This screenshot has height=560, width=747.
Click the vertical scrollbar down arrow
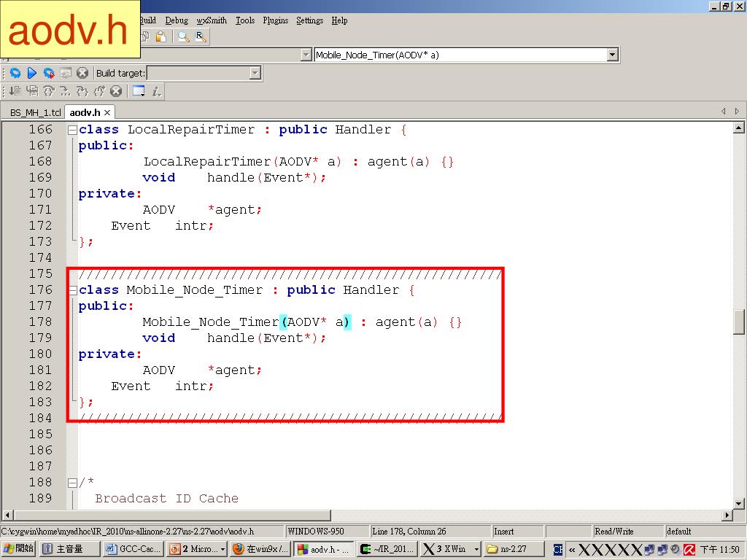click(x=738, y=503)
